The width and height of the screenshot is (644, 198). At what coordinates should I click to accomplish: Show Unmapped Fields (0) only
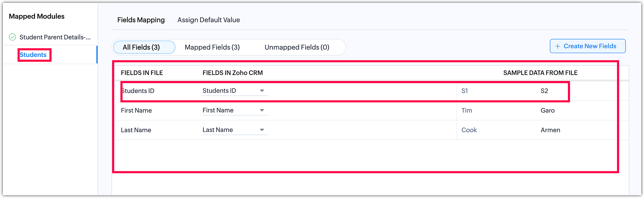click(297, 47)
